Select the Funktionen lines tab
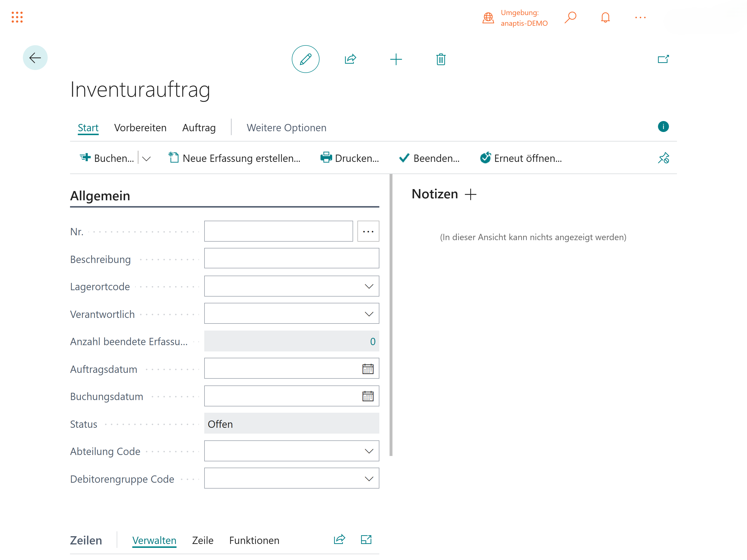 (254, 540)
